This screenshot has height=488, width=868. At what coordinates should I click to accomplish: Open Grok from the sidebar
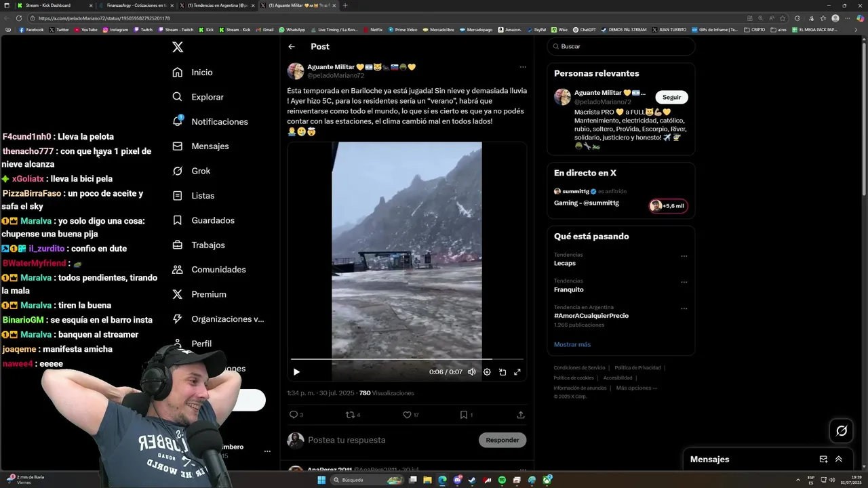[191, 171]
